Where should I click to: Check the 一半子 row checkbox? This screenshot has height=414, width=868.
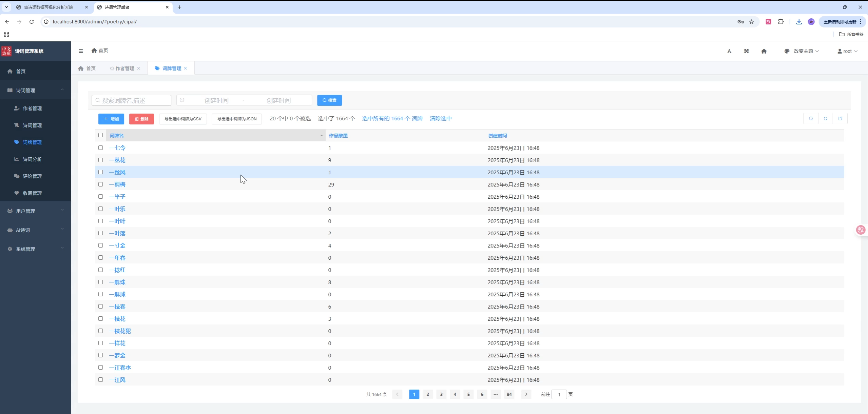(x=100, y=197)
